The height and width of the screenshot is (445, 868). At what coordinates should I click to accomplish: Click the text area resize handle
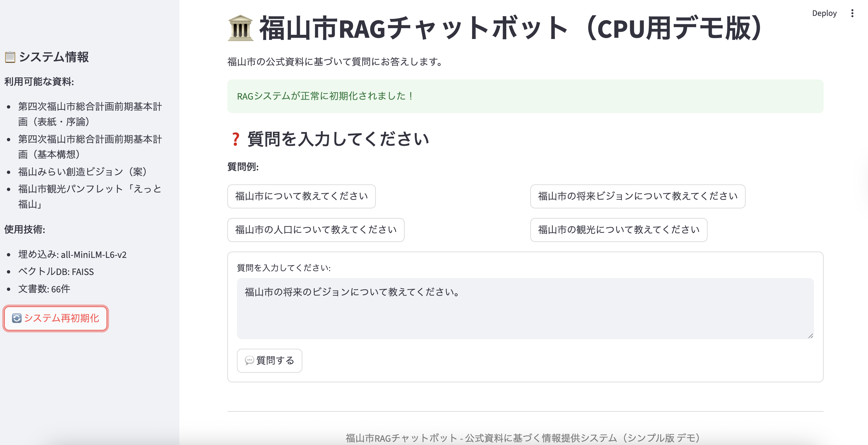pos(810,336)
